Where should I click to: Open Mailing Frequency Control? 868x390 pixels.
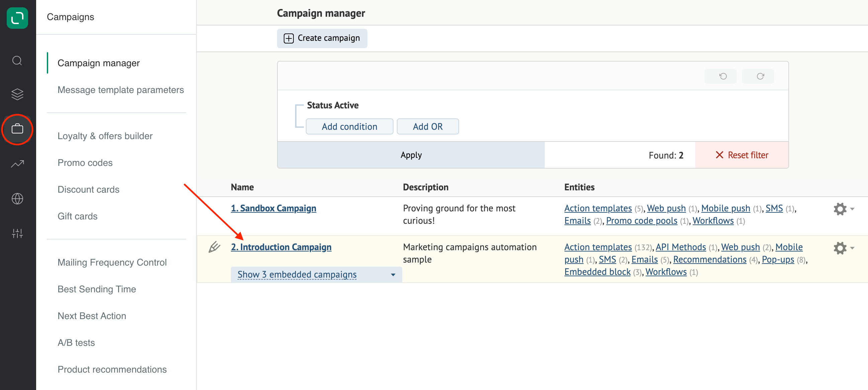[112, 262]
